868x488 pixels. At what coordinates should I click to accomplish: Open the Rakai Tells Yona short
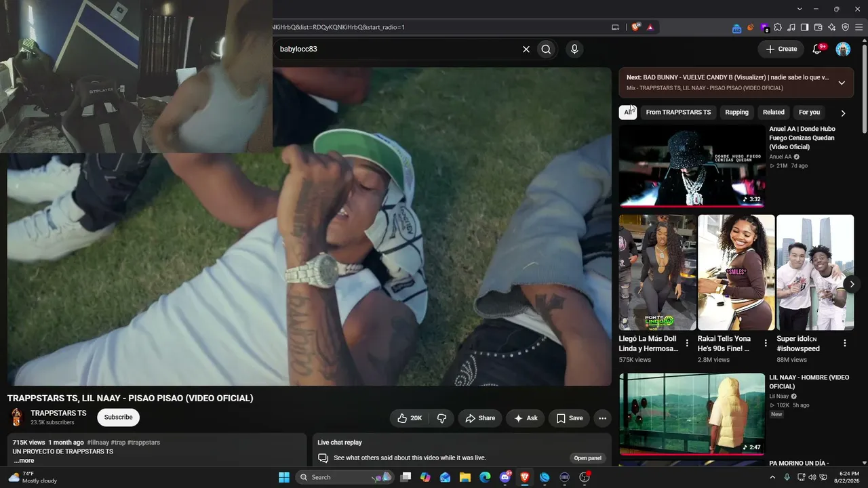(736, 272)
